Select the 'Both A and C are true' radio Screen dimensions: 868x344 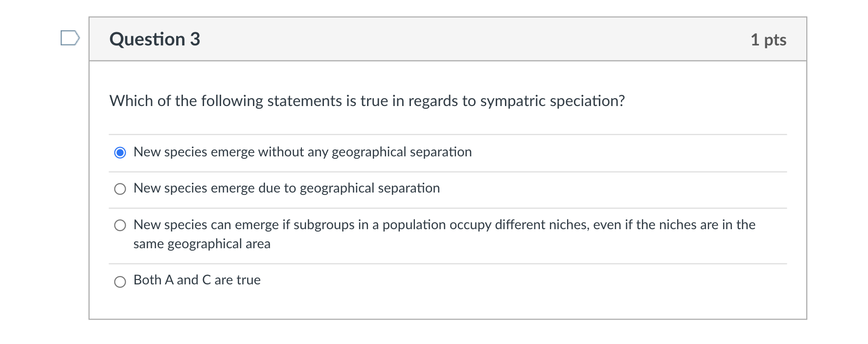pyautogui.click(x=120, y=282)
